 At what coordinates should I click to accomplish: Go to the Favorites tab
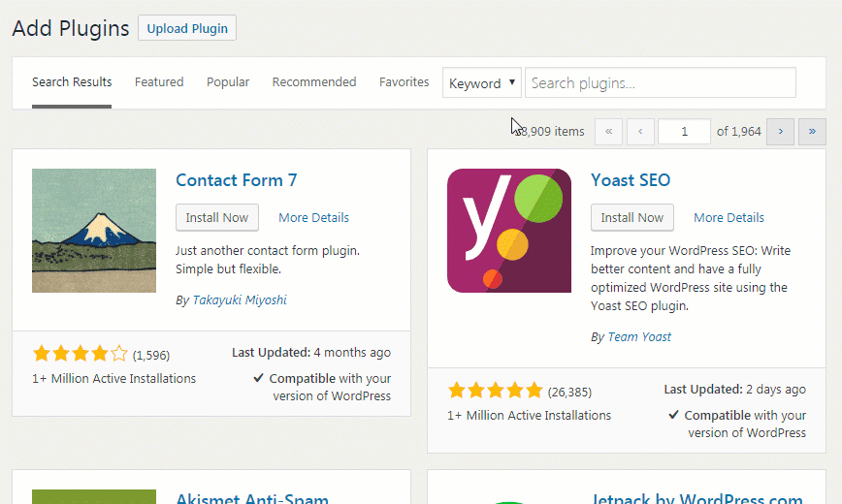[x=404, y=82]
